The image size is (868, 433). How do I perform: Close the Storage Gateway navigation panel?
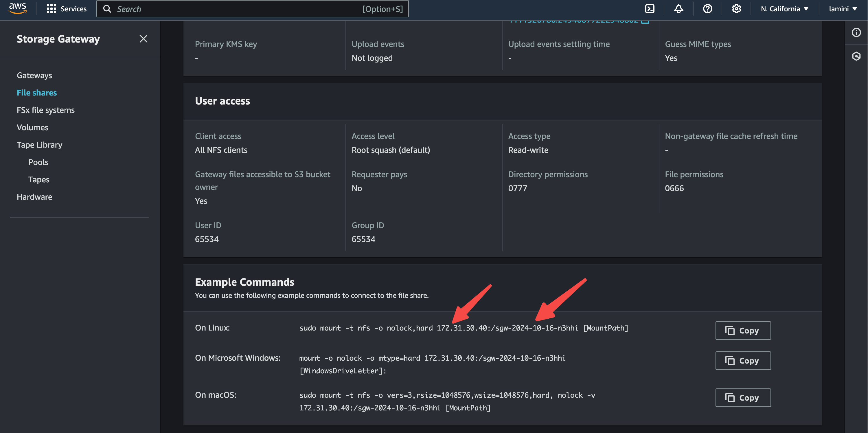click(x=143, y=39)
